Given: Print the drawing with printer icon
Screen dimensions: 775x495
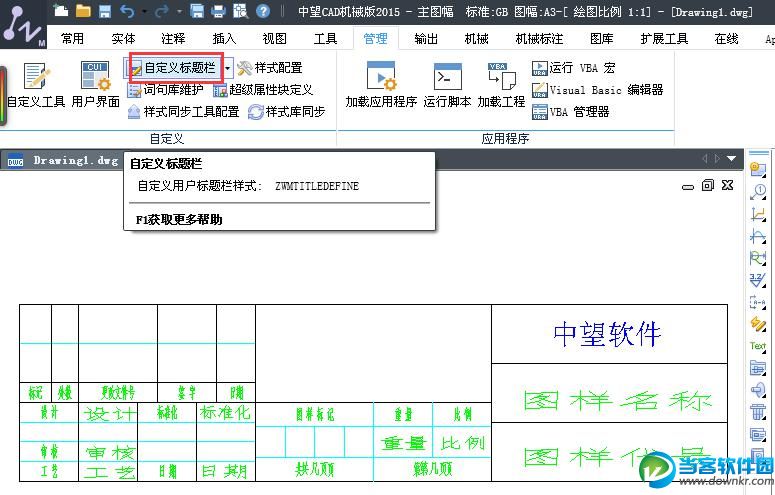Looking at the screenshot, I should click(x=218, y=11).
